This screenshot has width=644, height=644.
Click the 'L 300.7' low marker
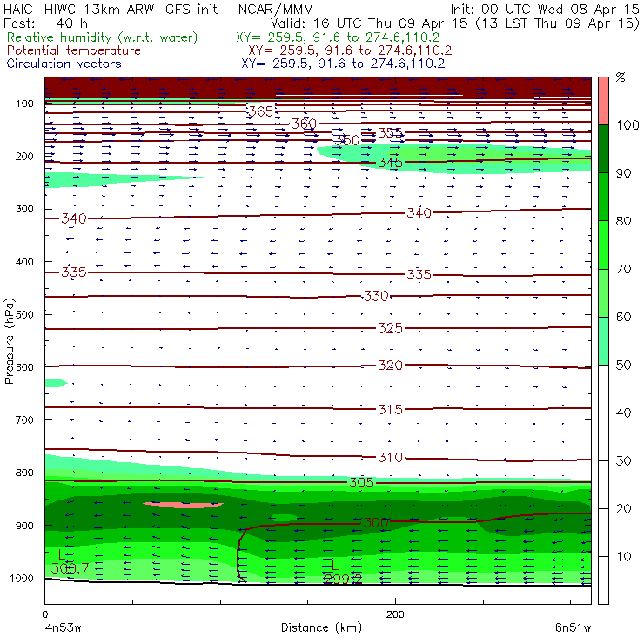pos(70,562)
